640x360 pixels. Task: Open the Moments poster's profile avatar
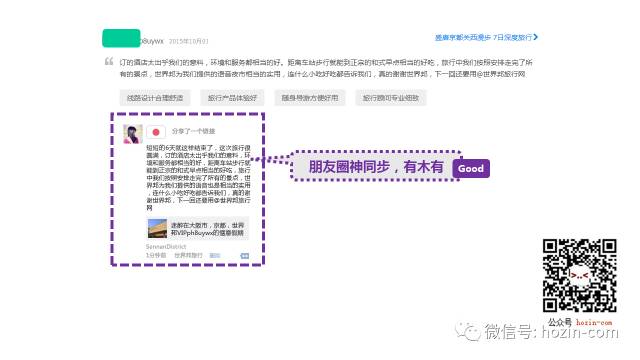click(x=133, y=134)
